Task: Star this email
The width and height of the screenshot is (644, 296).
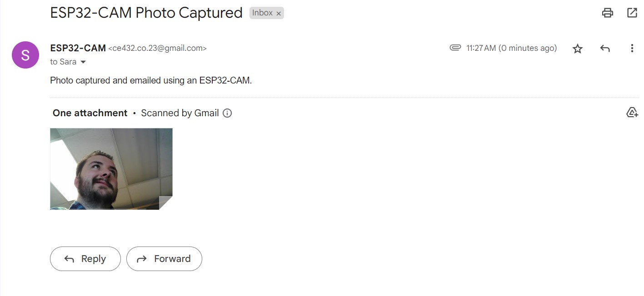Action: tap(577, 49)
